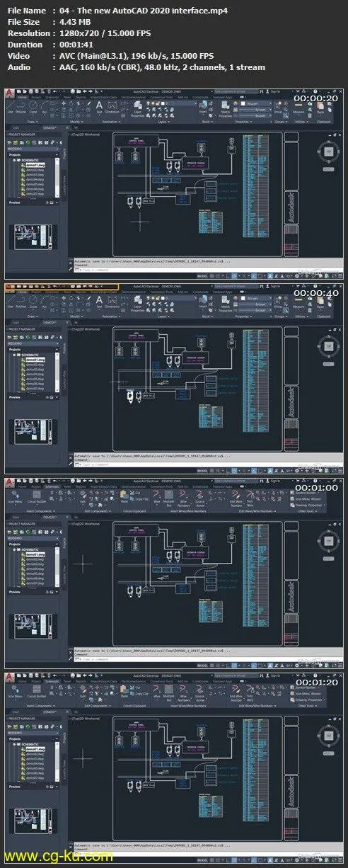The image size is (348, 868).
Task: Click the Paste icon in the 00:00:20 frame
Action: [320, 107]
